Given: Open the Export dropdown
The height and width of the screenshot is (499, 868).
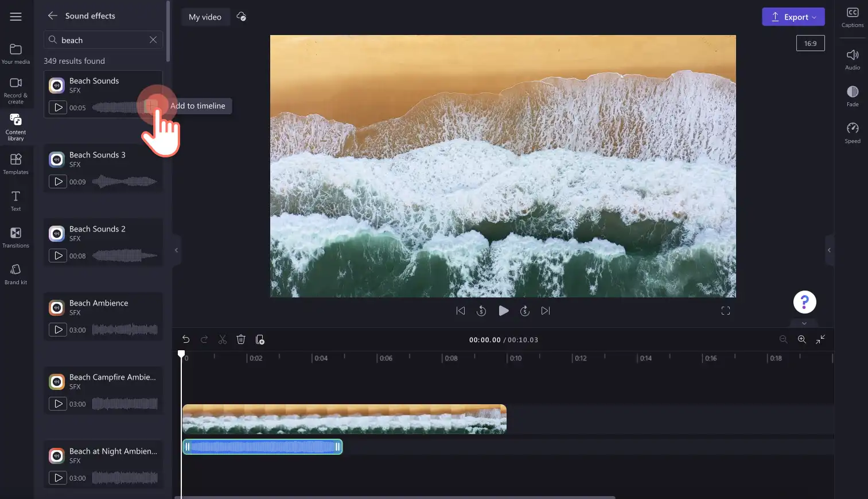Looking at the screenshot, I should coord(793,17).
